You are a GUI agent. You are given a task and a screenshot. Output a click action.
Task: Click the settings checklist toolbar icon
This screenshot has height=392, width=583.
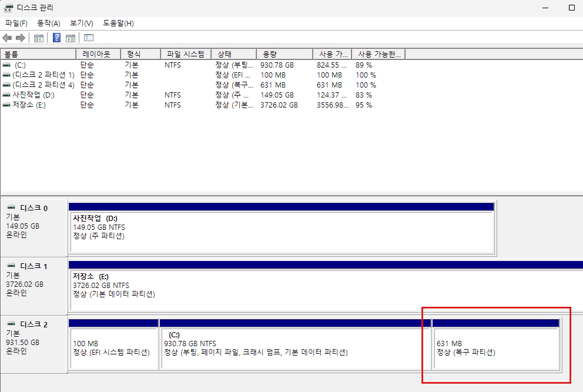pyautogui.click(x=89, y=38)
